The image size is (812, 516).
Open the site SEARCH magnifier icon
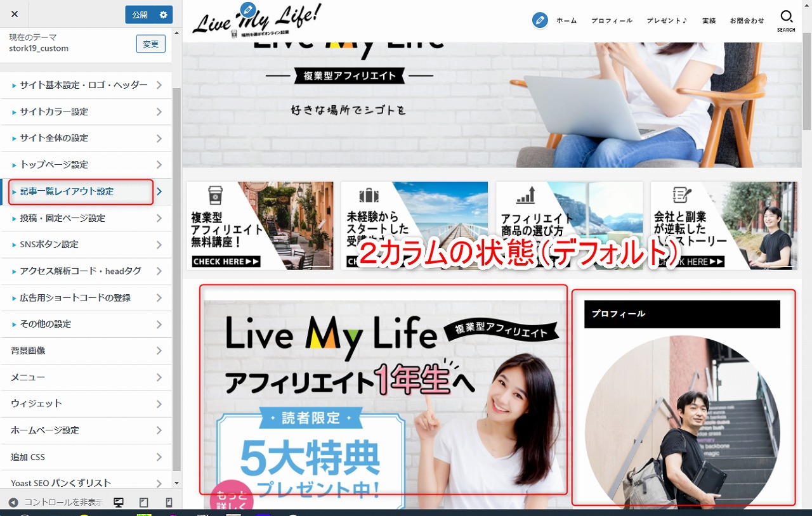[786, 20]
